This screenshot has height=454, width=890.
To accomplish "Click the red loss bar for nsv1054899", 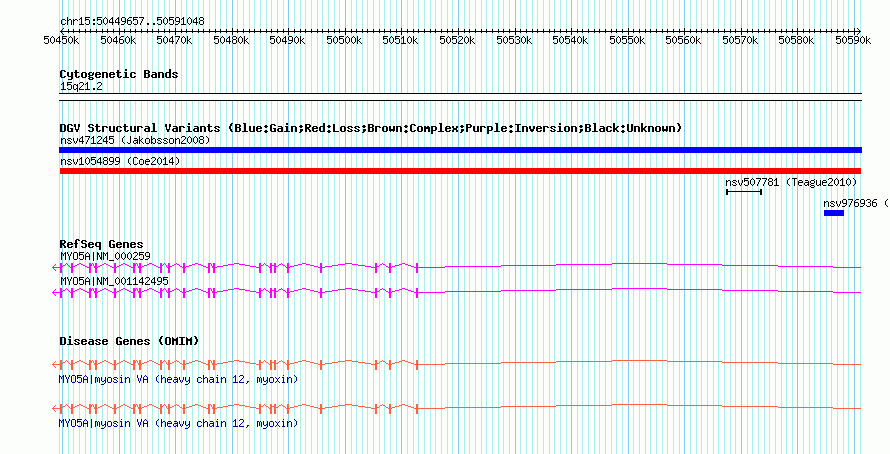I will coord(460,171).
